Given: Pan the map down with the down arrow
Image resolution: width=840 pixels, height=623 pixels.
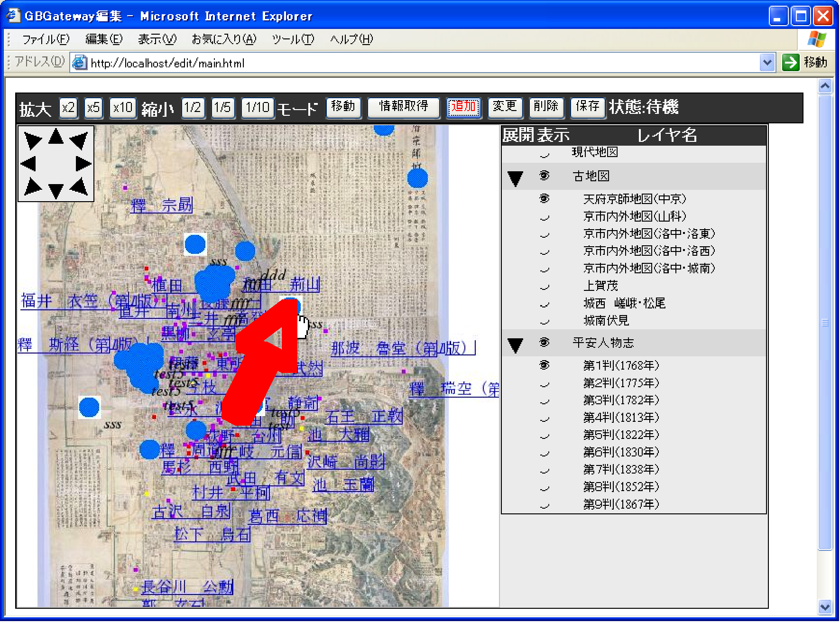Looking at the screenshot, I should 56,191.
